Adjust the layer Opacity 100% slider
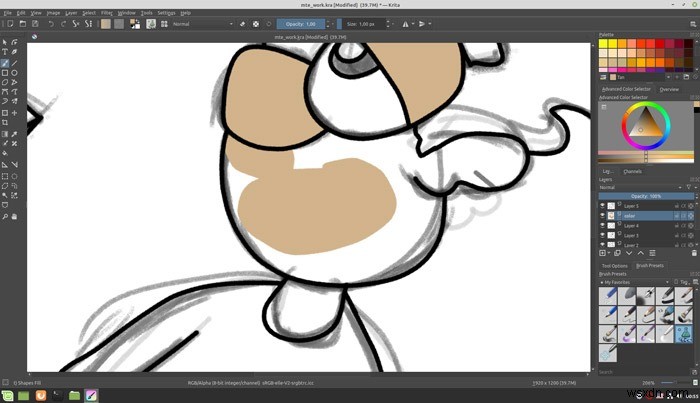The image size is (700, 403). [646, 196]
